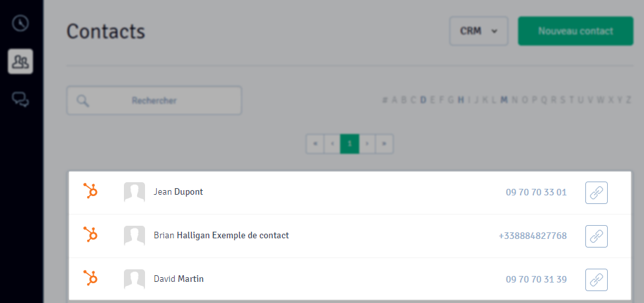Click the Nouveau contact button
This screenshot has height=303, width=644.
(x=575, y=31)
